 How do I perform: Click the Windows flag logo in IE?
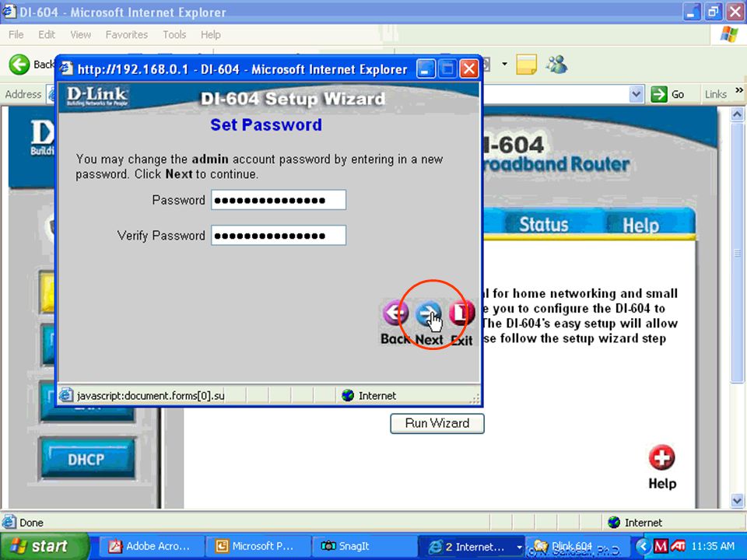pos(728,35)
